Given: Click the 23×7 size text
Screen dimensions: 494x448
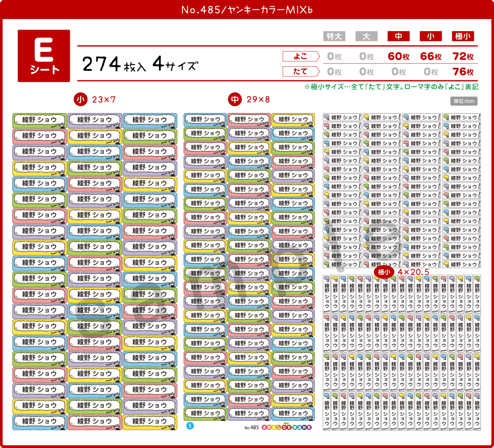Looking at the screenshot, I should [104, 100].
